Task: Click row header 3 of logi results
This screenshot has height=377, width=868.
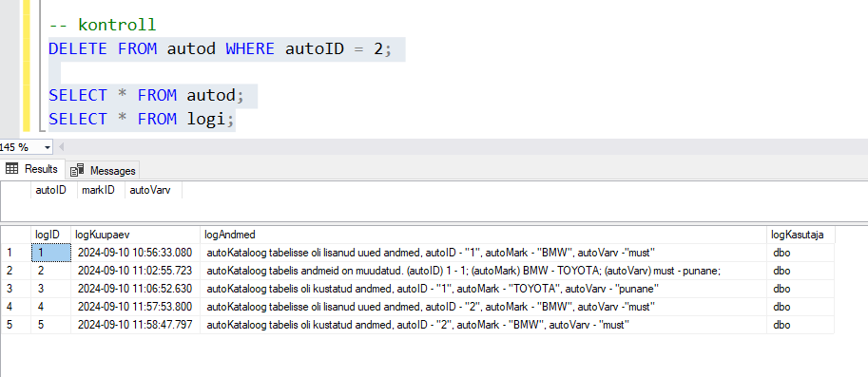Action: [x=15, y=289]
